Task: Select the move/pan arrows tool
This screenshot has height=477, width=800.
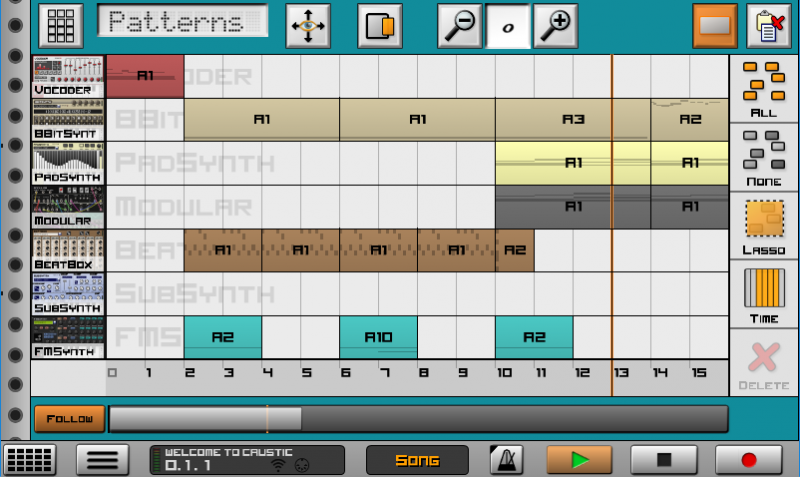Action: point(309,26)
